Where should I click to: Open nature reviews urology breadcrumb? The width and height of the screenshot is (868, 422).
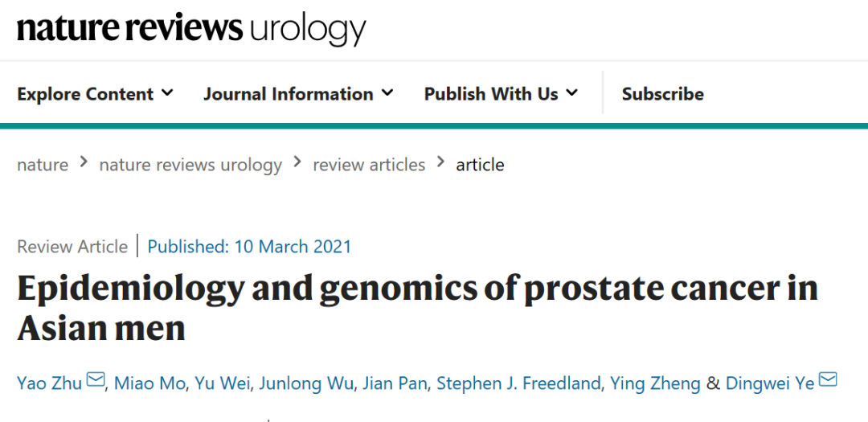[x=190, y=165]
